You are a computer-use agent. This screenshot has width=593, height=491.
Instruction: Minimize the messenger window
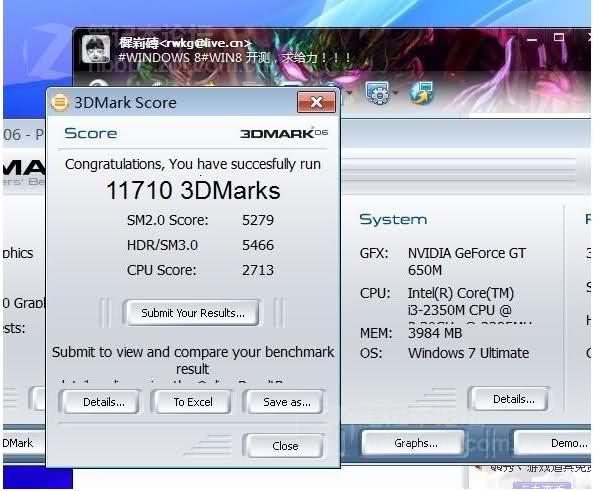point(532,39)
